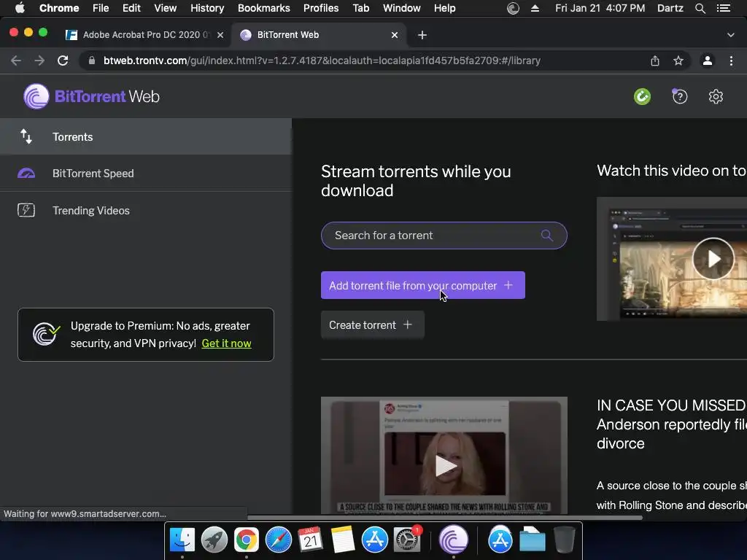Open Finder from the dock
This screenshot has height=560, width=747.
(x=182, y=540)
